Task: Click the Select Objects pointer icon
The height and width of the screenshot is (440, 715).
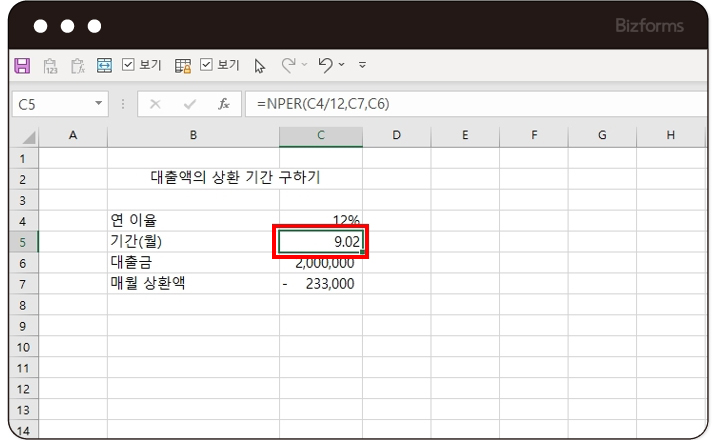Action: click(259, 66)
